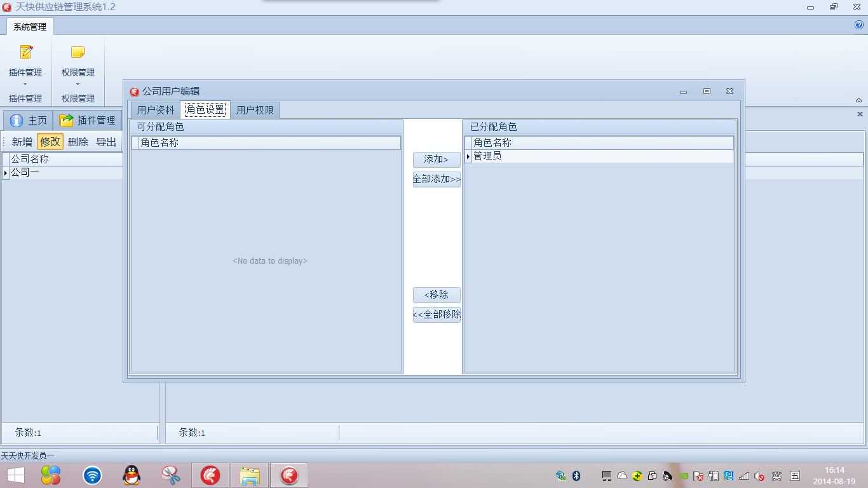Screen dimensions: 868x488
Task: Click the Action Center flag tray icon
Action: point(698,476)
